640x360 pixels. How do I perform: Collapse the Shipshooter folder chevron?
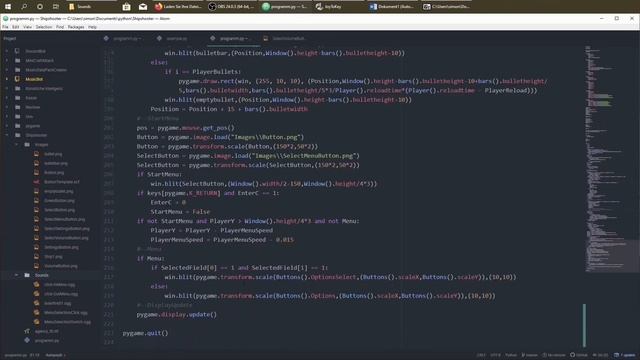coord(7,135)
